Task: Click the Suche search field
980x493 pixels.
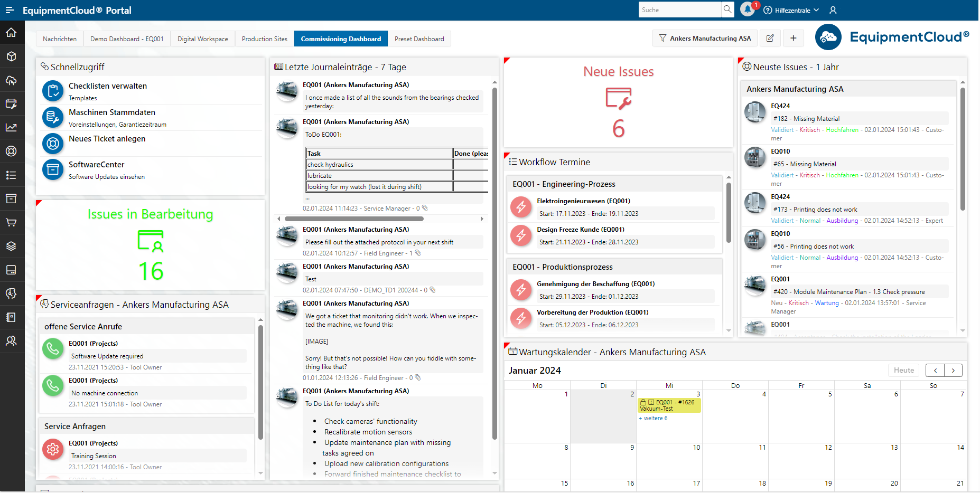Action: click(679, 10)
